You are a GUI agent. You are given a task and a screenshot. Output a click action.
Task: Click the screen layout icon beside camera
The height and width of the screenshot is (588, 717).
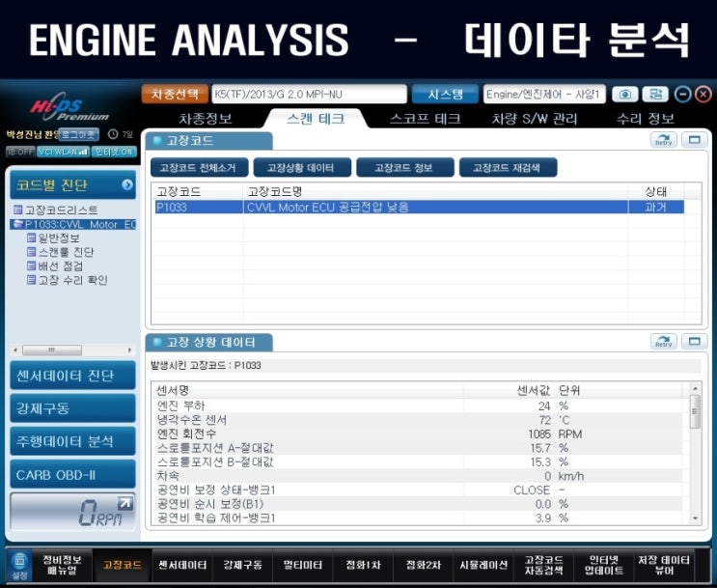click(655, 95)
